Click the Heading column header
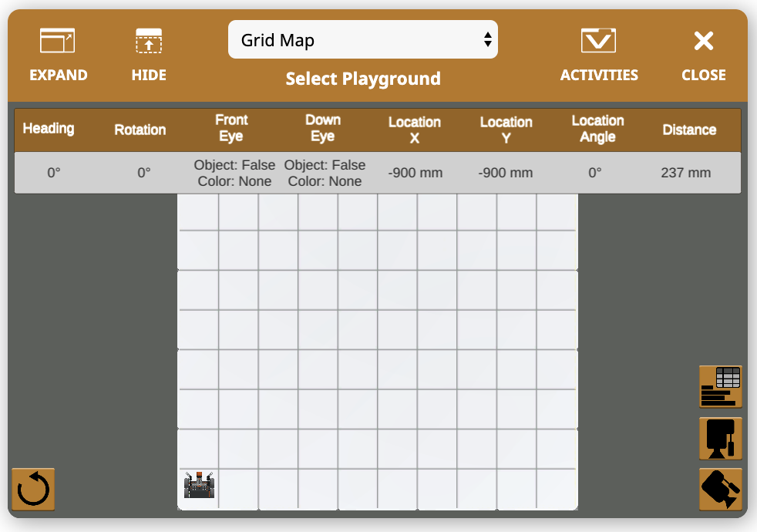Screen dimensions: 757x532 pyautogui.click(x=49, y=129)
